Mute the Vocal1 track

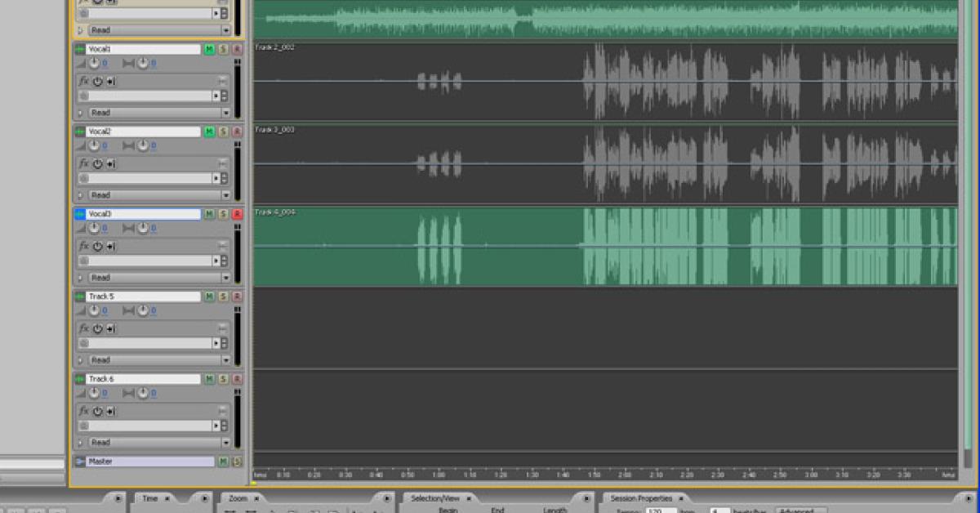pos(209,50)
